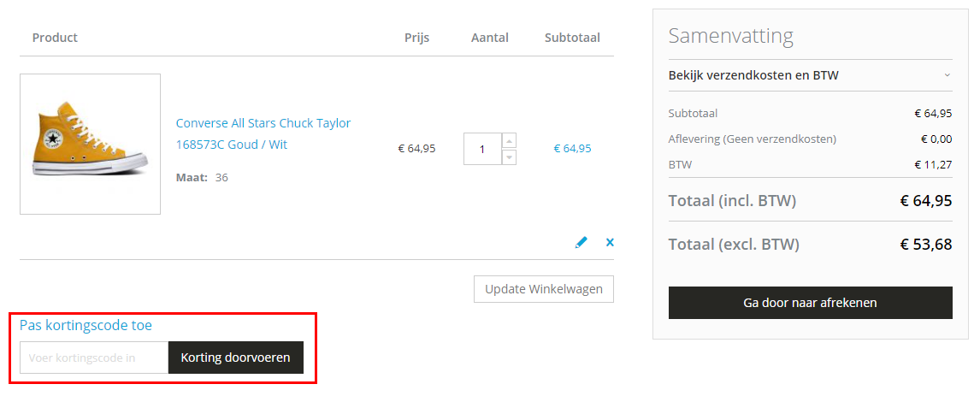Select the Subtotaal column header
The height and width of the screenshot is (396, 980).
pyautogui.click(x=572, y=38)
